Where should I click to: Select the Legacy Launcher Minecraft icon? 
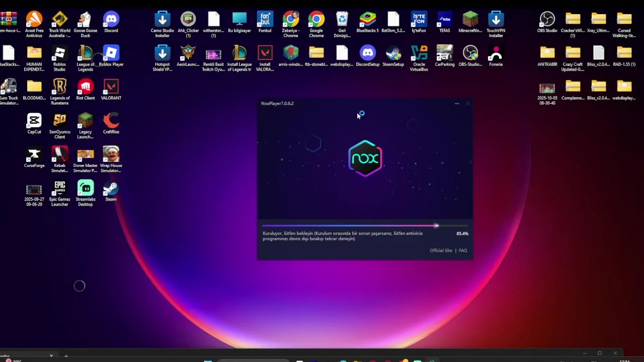click(x=85, y=126)
